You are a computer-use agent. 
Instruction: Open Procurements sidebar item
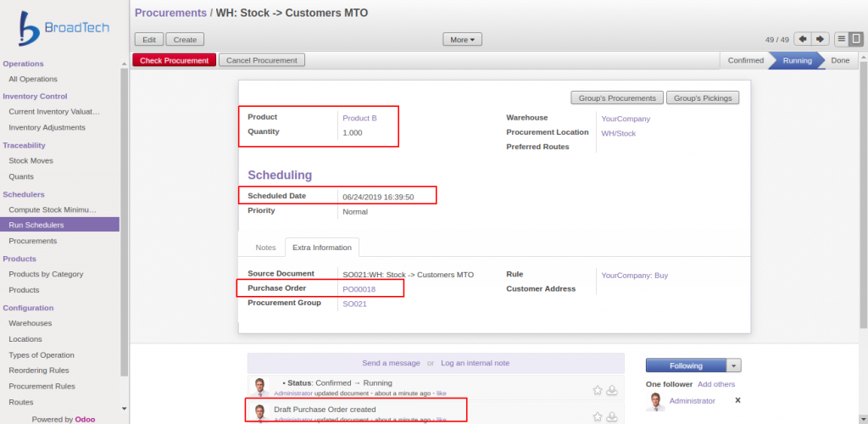(x=33, y=241)
